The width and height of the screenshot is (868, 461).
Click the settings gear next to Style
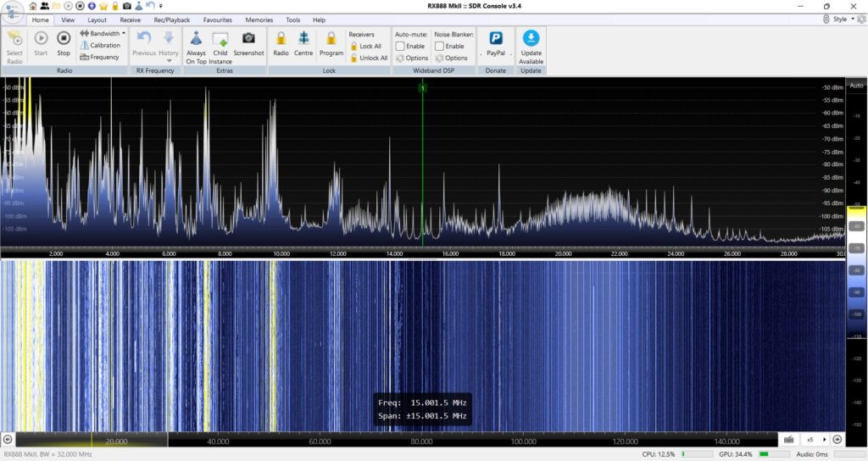(x=861, y=19)
